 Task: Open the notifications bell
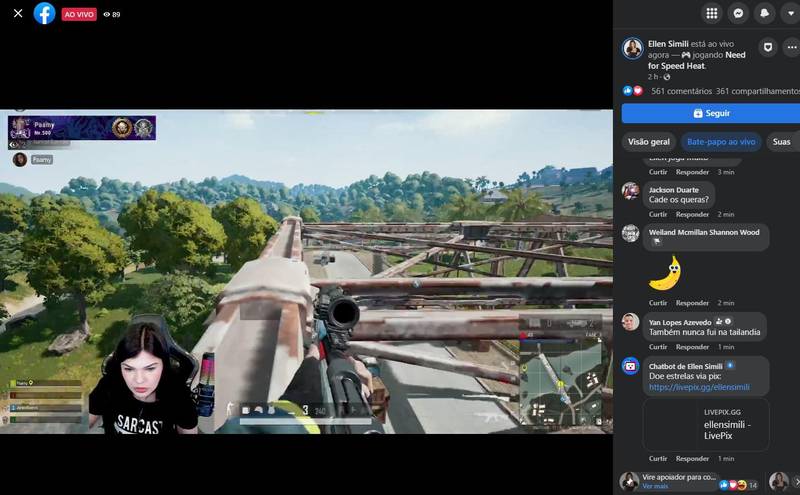click(x=764, y=13)
